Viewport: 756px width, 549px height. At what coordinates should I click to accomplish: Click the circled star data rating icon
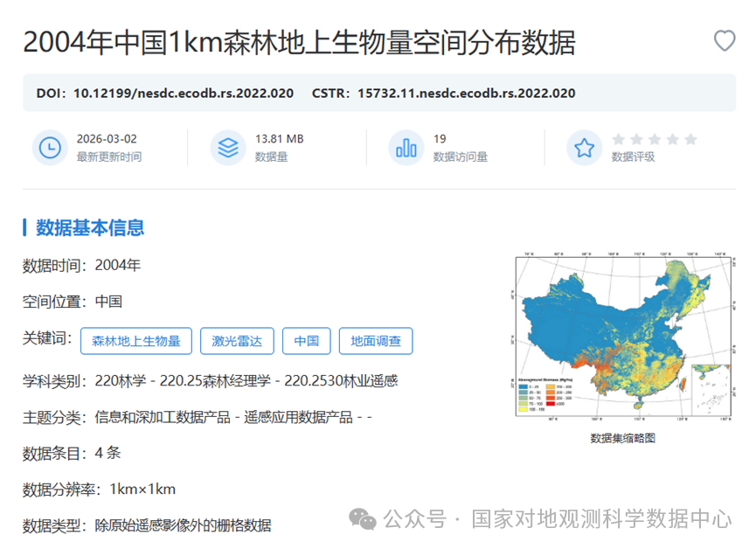click(585, 147)
